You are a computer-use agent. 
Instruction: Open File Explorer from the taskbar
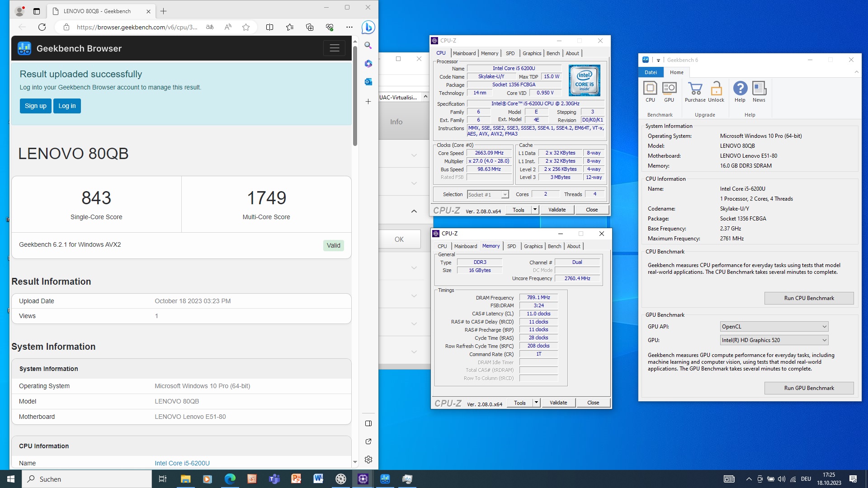tap(185, 479)
